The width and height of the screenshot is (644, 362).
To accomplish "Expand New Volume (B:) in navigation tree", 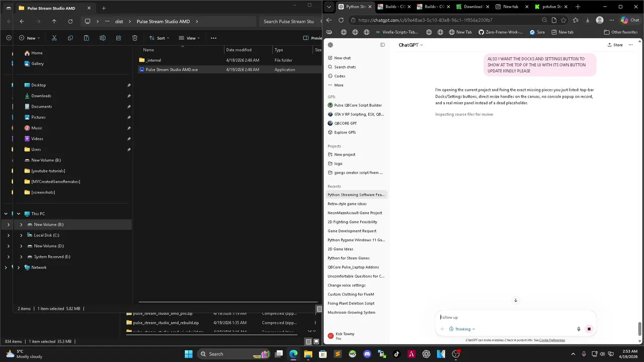I will click(x=21, y=225).
